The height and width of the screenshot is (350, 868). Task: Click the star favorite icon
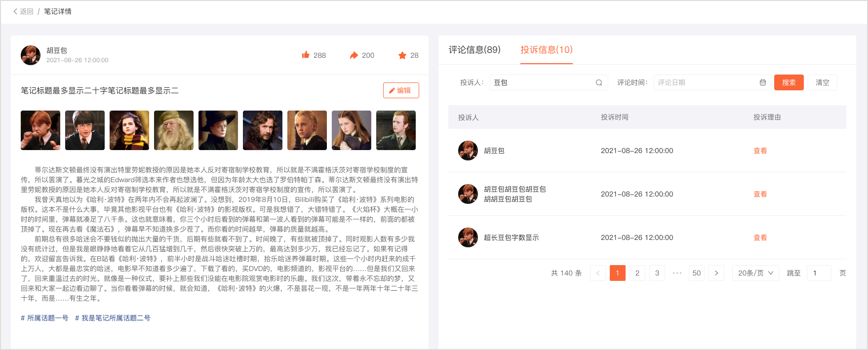[402, 55]
